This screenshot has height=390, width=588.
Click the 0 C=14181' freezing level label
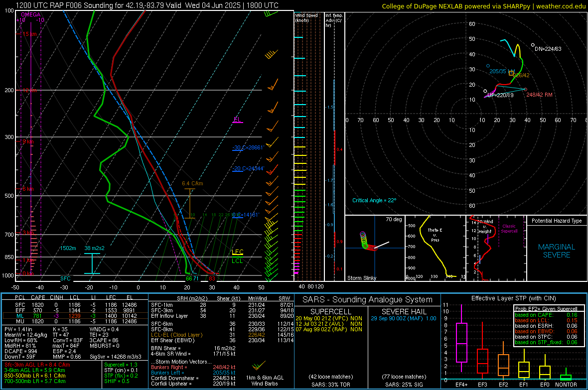[x=246, y=215]
